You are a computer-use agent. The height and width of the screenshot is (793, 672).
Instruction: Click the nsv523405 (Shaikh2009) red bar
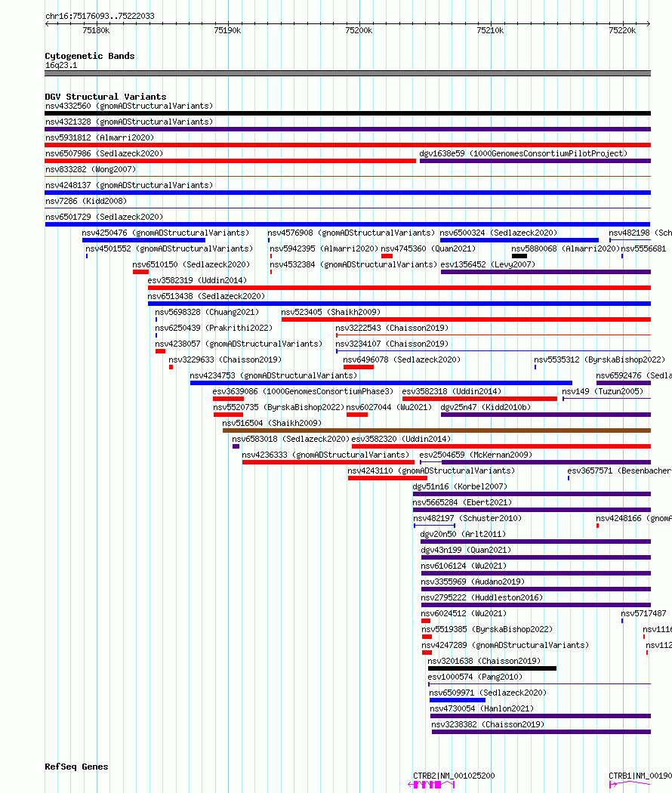(x=466, y=319)
